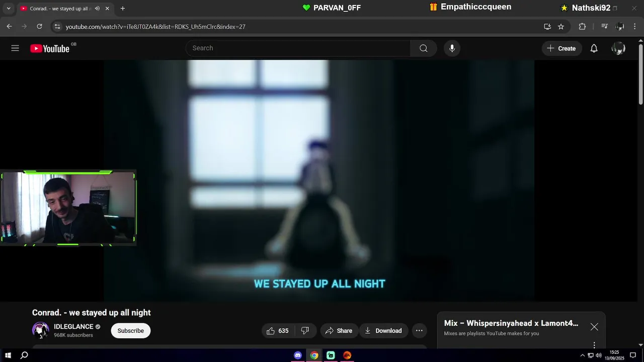This screenshot has width=644, height=362.
Task: Open the Windows Start button
Action: tap(8, 355)
